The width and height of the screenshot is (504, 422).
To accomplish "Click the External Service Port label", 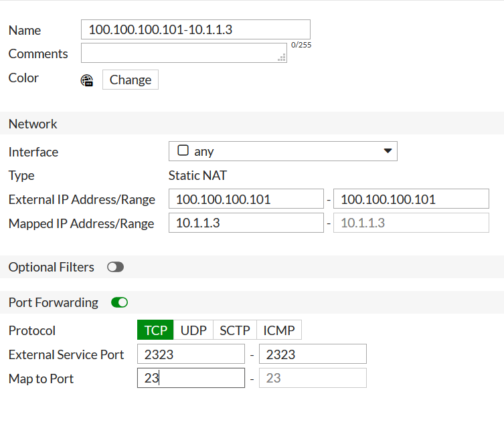I will pos(66,354).
